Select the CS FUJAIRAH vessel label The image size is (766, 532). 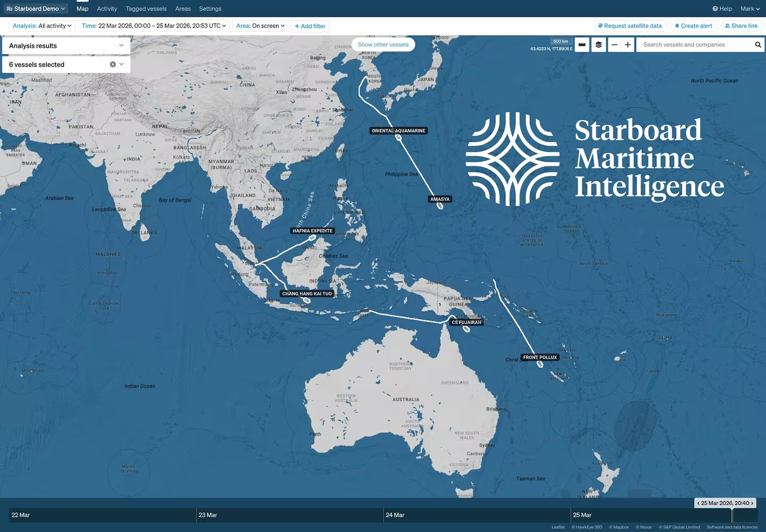pos(467,322)
